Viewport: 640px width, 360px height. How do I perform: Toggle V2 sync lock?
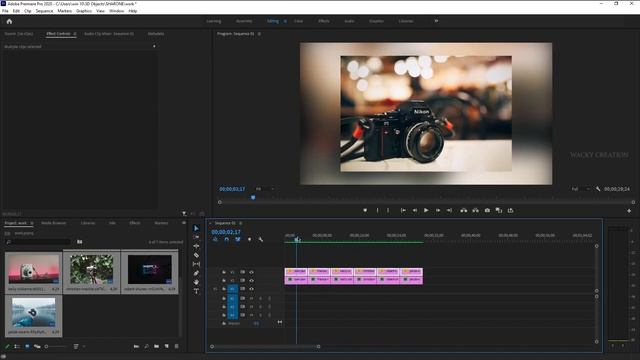(x=243, y=280)
